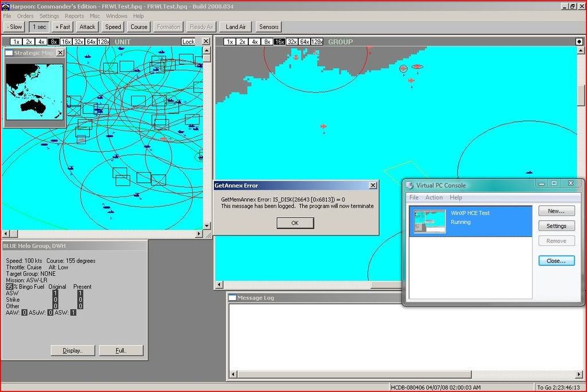Click the Message Log window icon
Image resolution: width=587 pixels, height=392 pixels.
[233, 297]
